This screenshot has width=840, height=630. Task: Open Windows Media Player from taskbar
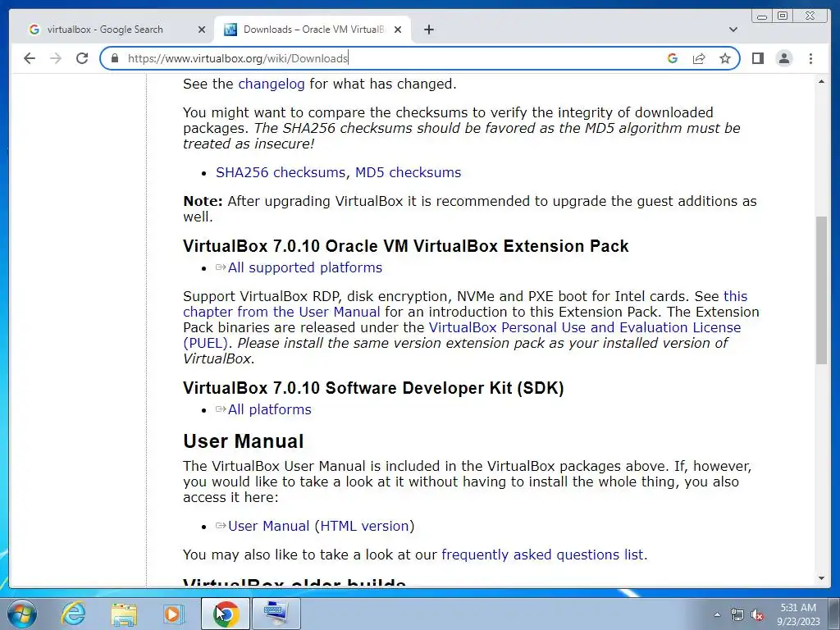[x=174, y=614]
